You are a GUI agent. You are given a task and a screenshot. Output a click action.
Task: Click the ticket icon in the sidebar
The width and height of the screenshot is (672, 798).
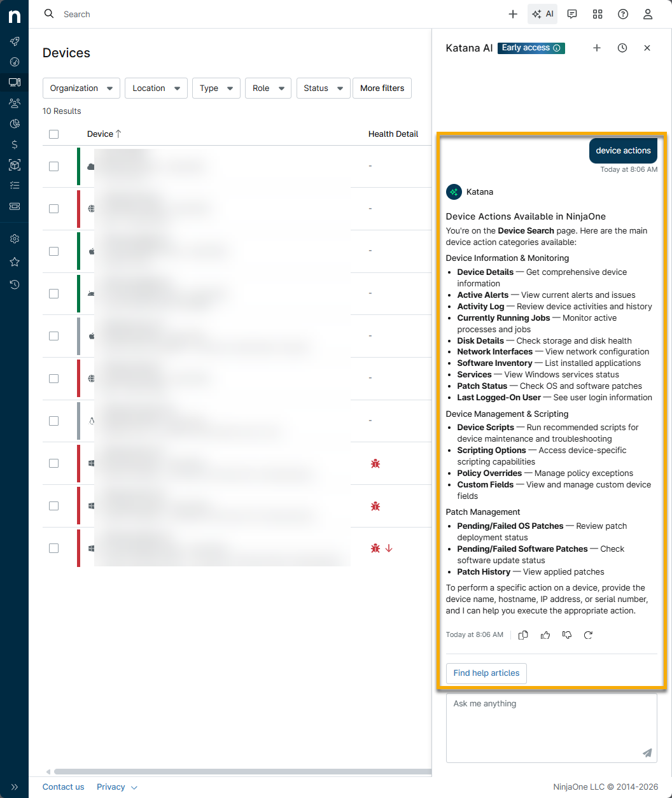click(15, 206)
